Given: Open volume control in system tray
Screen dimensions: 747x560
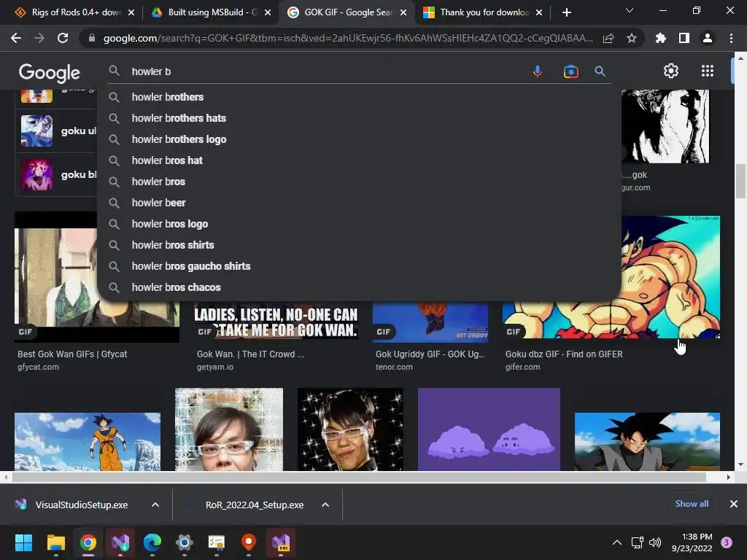Looking at the screenshot, I should coord(655,542).
